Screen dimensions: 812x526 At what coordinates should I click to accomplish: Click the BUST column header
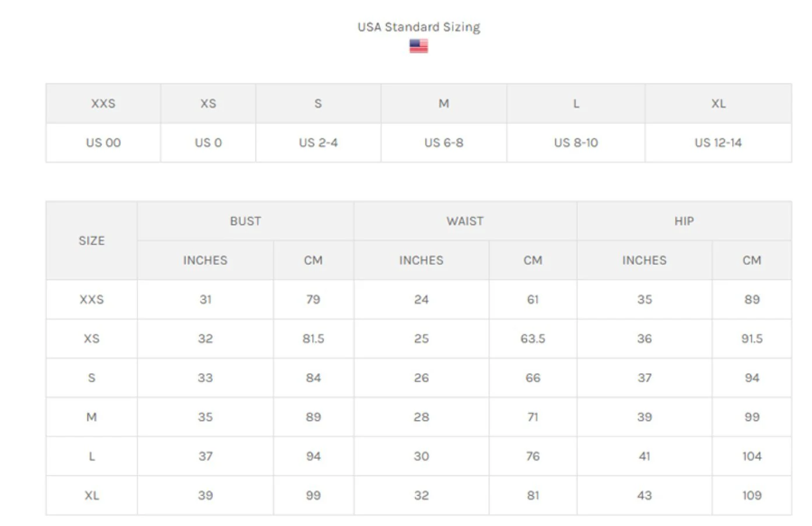click(245, 221)
